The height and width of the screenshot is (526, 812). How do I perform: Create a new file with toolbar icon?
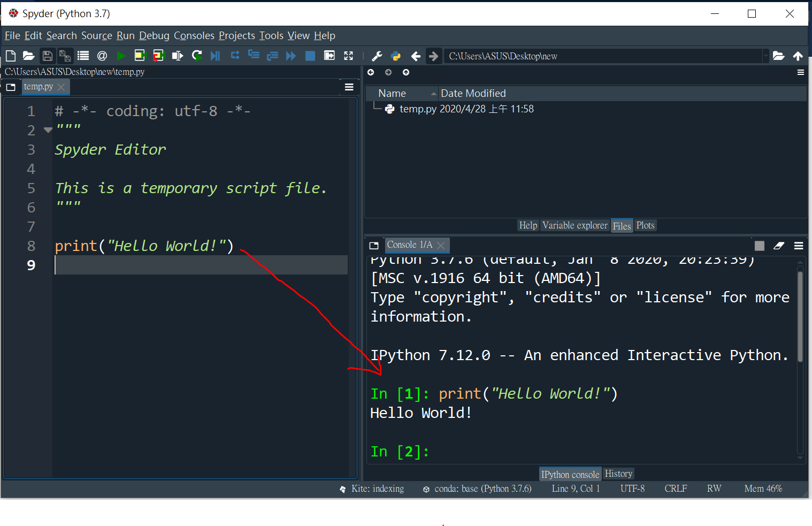click(11, 56)
